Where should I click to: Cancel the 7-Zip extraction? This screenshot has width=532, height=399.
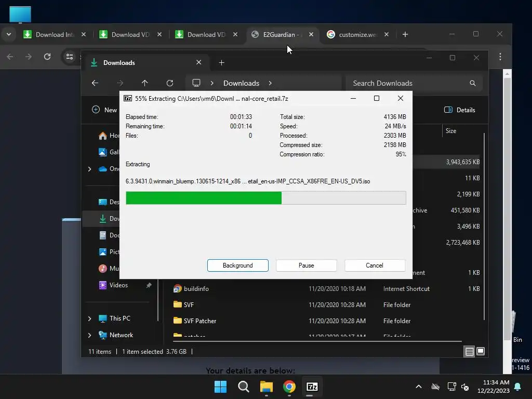coord(375,265)
